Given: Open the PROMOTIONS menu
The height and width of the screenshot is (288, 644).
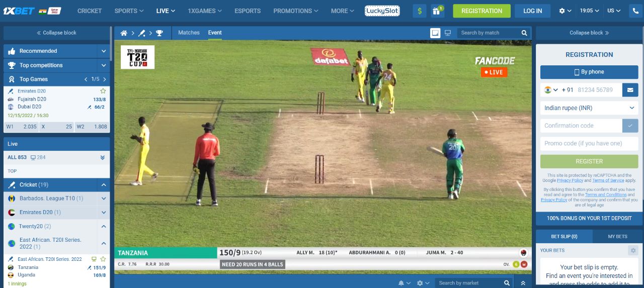Looking at the screenshot, I should (x=296, y=11).
